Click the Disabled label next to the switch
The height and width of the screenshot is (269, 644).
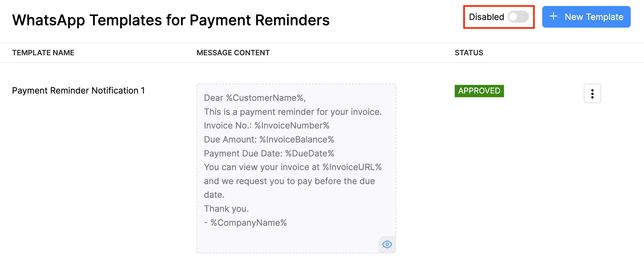486,17
